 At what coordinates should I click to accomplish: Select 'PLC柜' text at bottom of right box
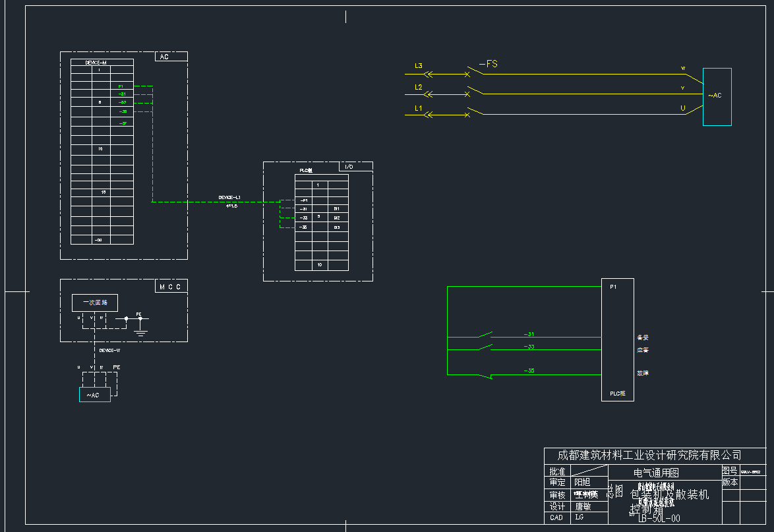(618, 394)
